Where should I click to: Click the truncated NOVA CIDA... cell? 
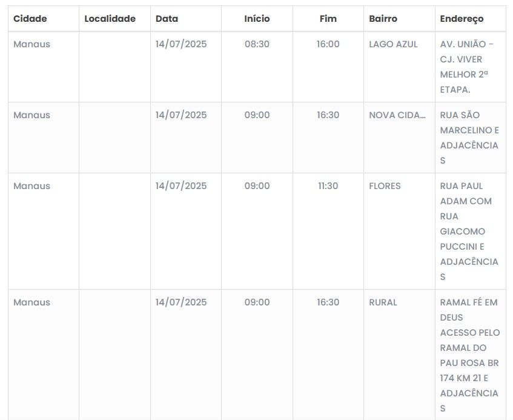tap(397, 115)
